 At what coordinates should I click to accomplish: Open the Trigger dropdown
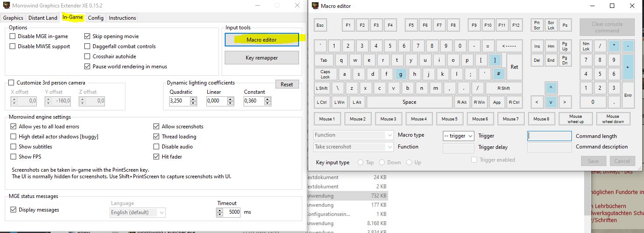pos(458,136)
